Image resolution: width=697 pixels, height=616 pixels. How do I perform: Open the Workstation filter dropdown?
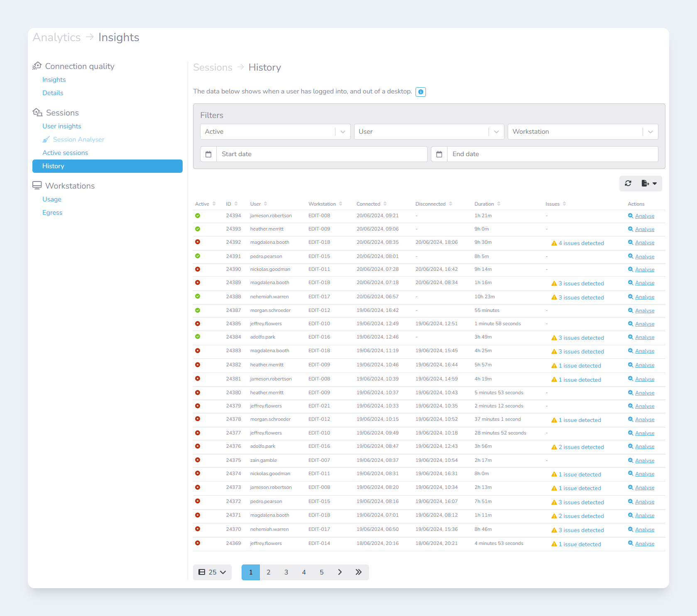(650, 132)
